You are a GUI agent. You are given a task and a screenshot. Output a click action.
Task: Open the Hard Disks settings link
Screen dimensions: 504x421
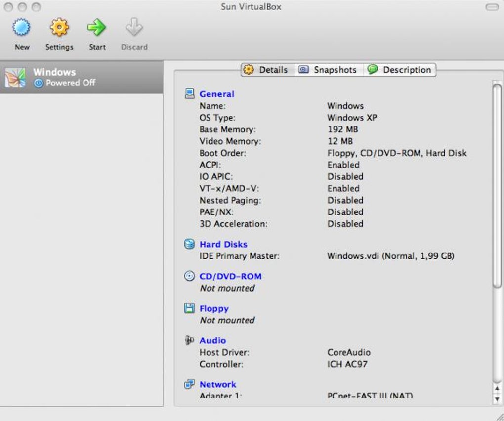coord(223,244)
